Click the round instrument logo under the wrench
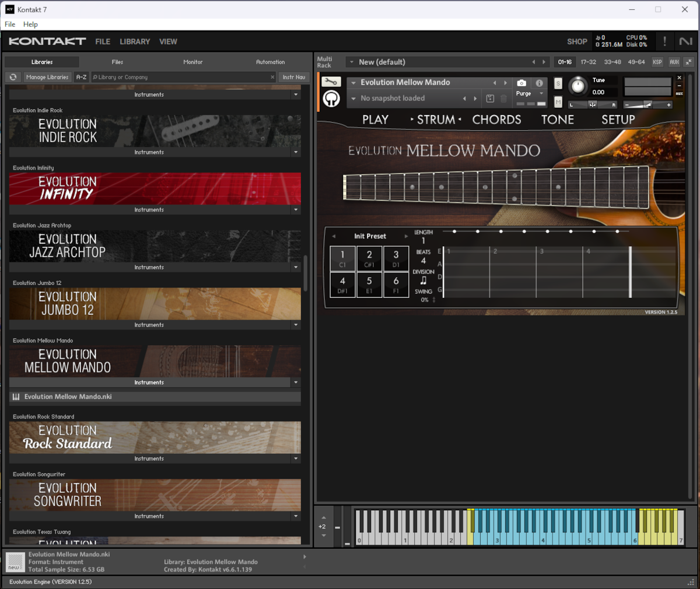 331,99
